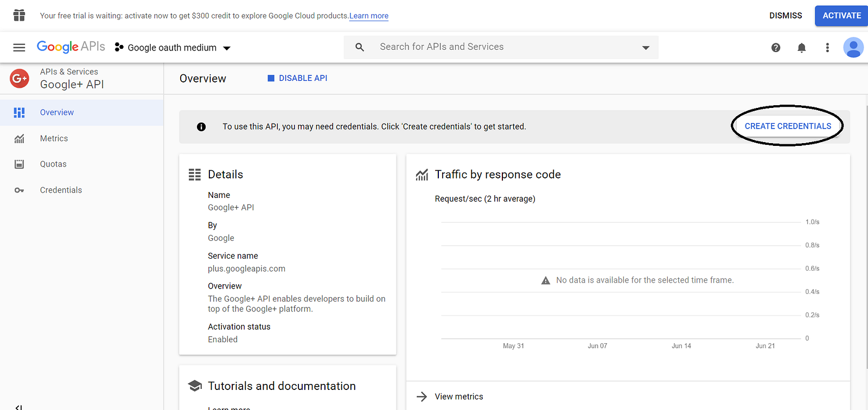Click the APIs & Services breadcrumb label

69,72
